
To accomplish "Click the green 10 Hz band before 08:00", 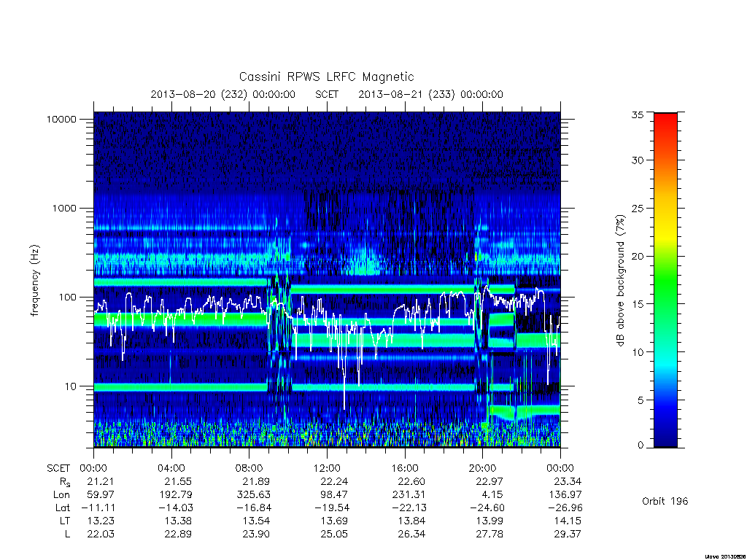I will point(181,388).
